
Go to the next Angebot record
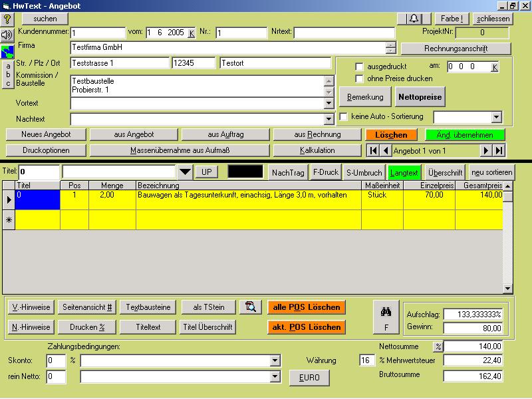coord(486,151)
